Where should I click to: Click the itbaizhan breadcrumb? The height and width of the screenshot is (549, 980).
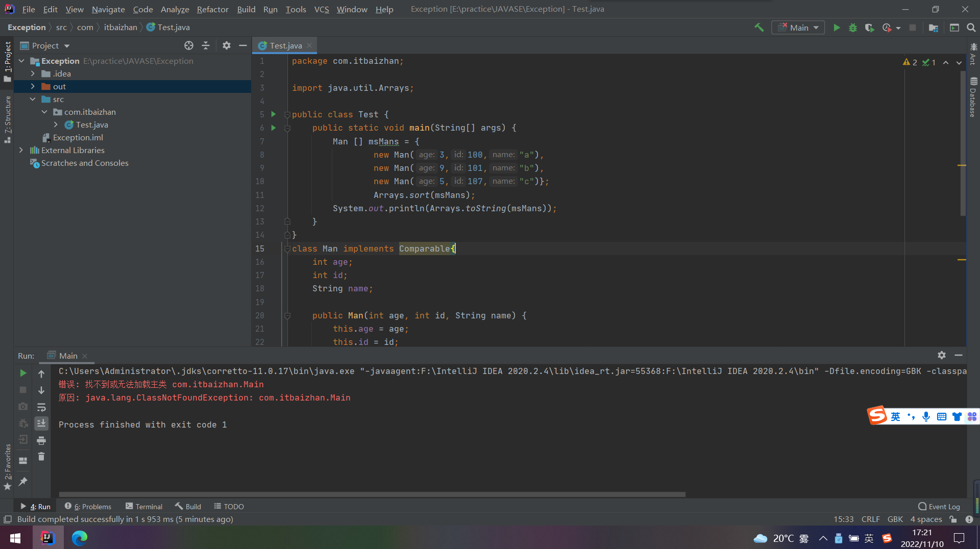(120, 27)
